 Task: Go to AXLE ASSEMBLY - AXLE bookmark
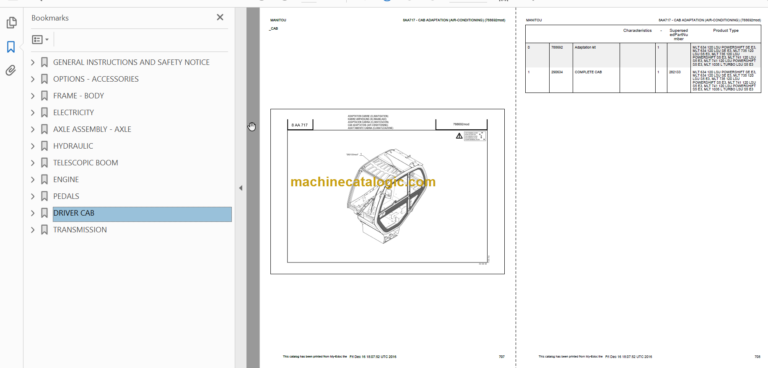tap(92, 129)
